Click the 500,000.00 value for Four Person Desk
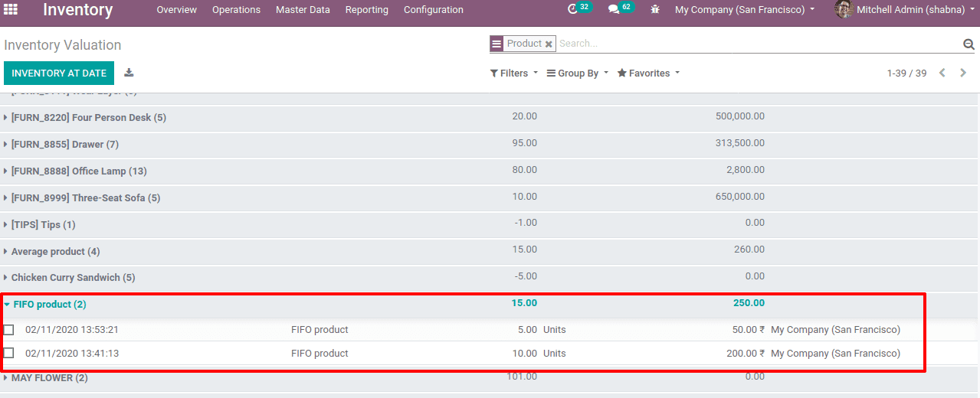This screenshot has height=398, width=980. point(740,116)
